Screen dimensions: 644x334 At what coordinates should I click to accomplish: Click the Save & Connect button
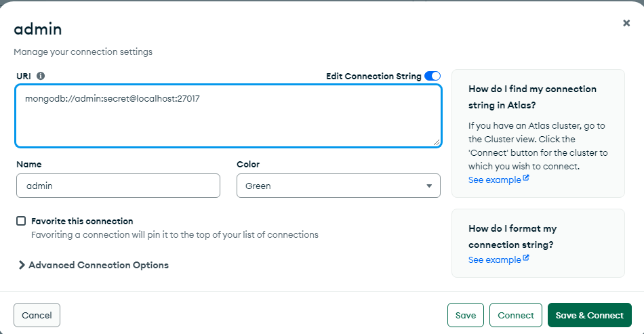tap(589, 315)
